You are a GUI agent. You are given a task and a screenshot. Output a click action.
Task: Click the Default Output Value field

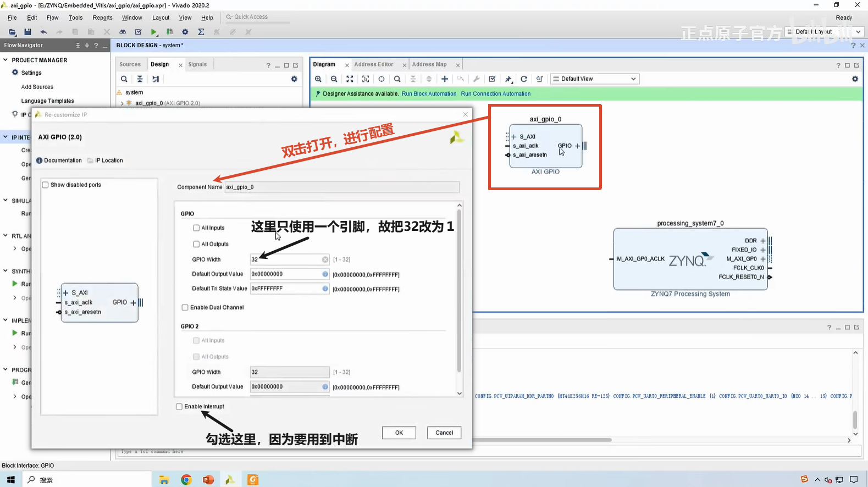(x=290, y=274)
